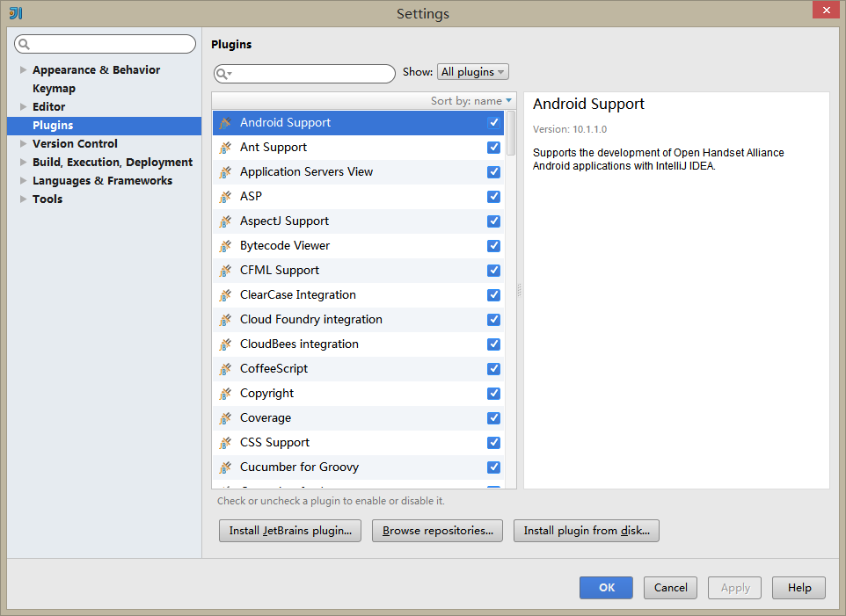This screenshot has height=616, width=846.
Task: Click Install JetBrains plugin button
Action: click(x=290, y=531)
